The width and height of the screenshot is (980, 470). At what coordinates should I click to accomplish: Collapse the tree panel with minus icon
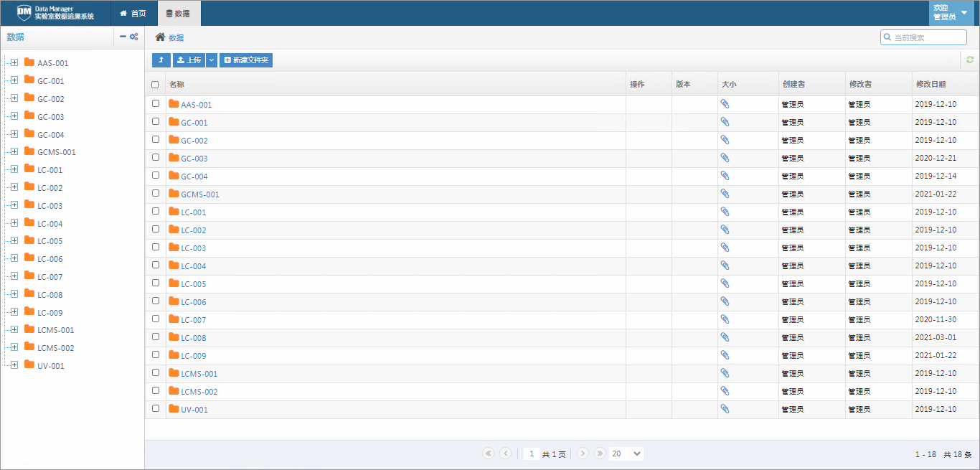pyautogui.click(x=123, y=37)
